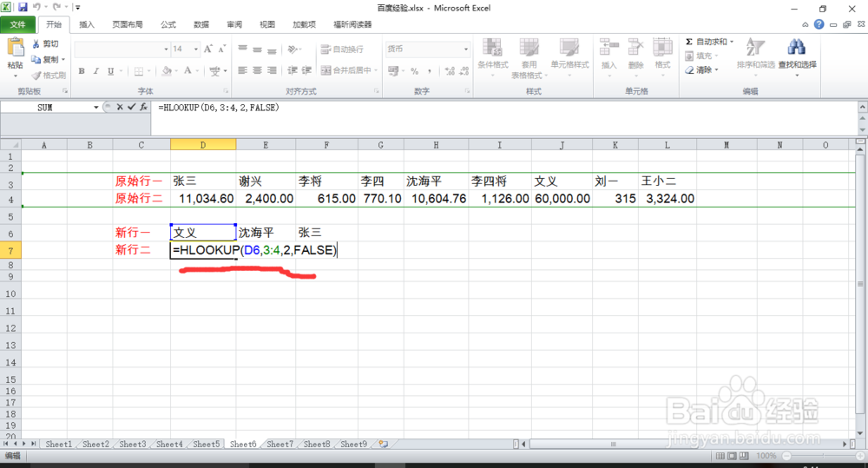This screenshot has width=868, height=468.
Task: Open the AutoSum dropdown arrow
Action: point(731,42)
